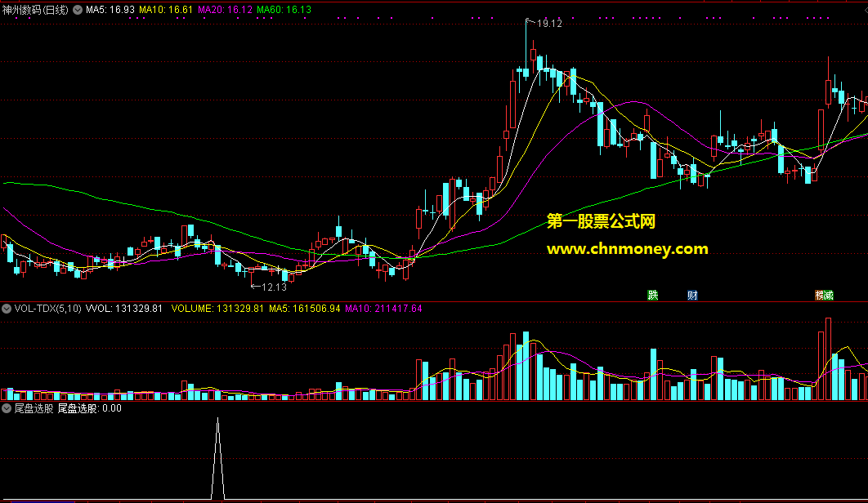Click the green 减 marker icon

pos(829,295)
